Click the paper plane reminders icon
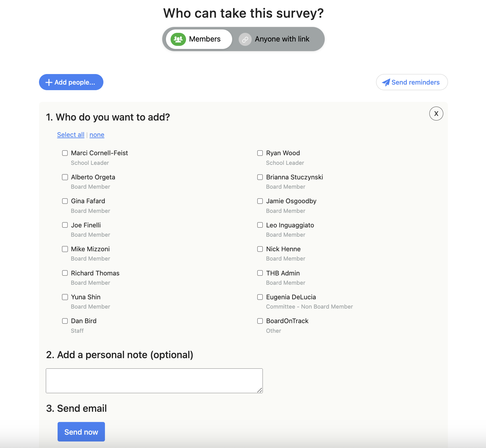The height and width of the screenshot is (448, 486). [386, 82]
